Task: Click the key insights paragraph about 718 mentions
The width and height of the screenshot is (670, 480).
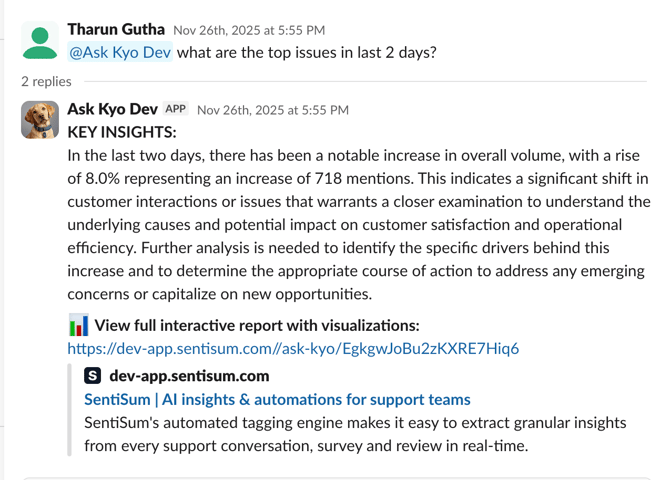Action: [x=358, y=225]
